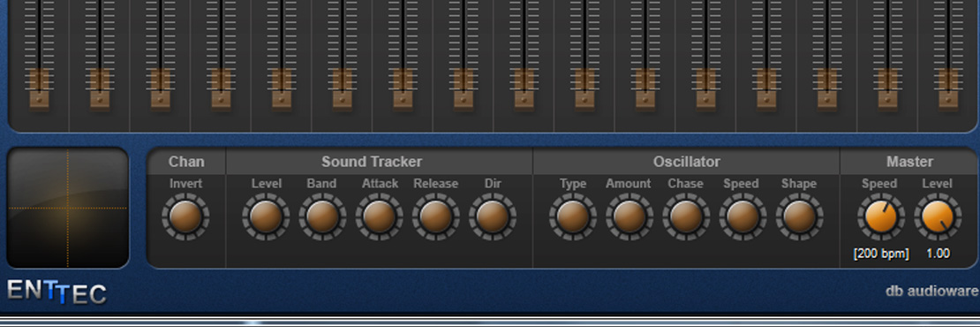This screenshot has width=980, height=327.
Task: Click the orange Master Speed knob
Action: pyautogui.click(x=880, y=217)
